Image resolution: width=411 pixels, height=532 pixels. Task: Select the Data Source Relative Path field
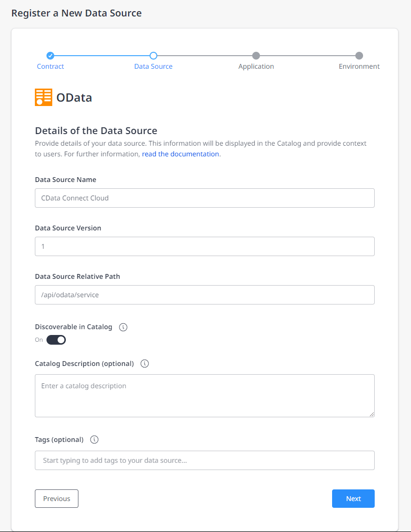(x=205, y=295)
